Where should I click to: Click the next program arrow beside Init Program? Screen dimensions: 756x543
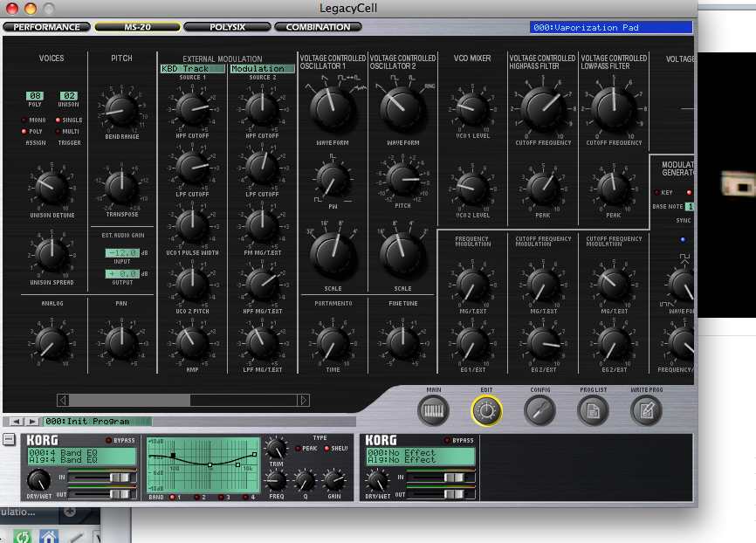[31, 422]
